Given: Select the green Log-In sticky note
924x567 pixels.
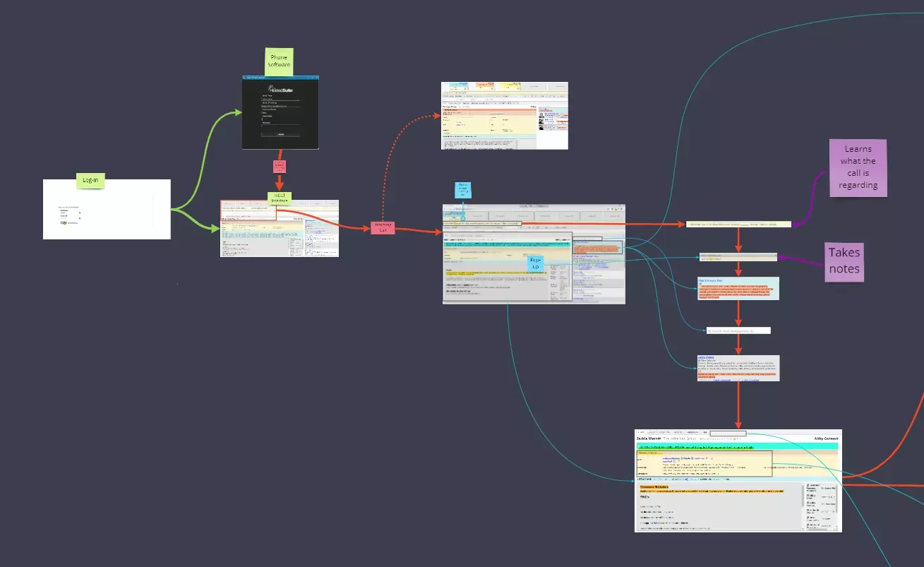Looking at the screenshot, I should point(90,181).
